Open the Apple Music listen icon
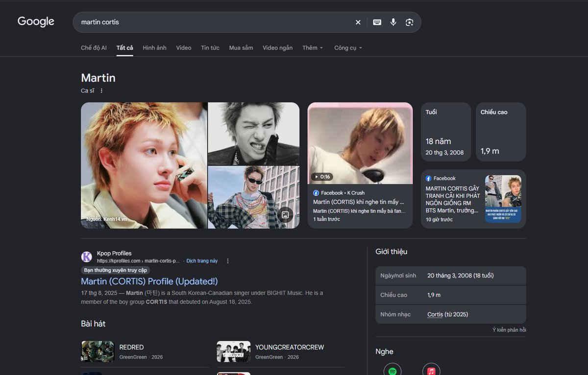Viewport: 588px width, 375px height. pyautogui.click(x=431, y=371)
